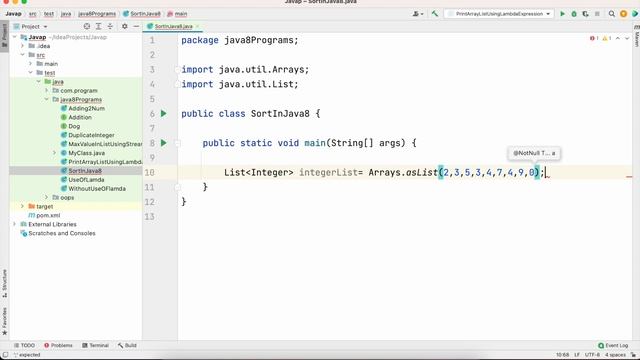Open the user account icon dropdown
Screen dimensions: 640x360
pyautogui.click(x=418, y=14)
